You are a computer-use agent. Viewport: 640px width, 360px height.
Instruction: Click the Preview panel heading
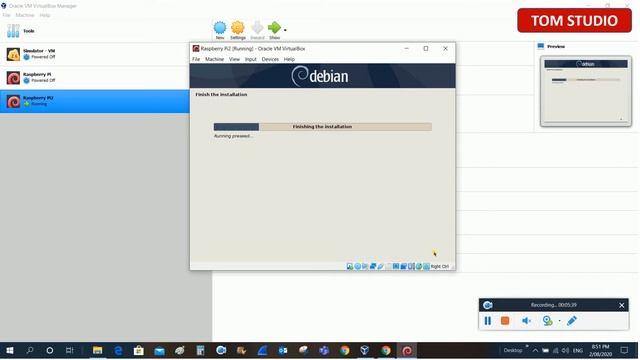(x=556, y=47)
